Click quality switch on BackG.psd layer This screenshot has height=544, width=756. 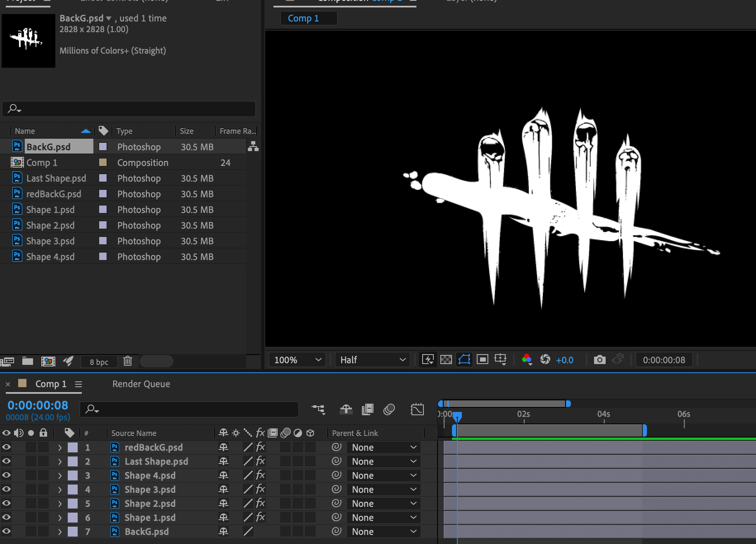tap(248, 531)
